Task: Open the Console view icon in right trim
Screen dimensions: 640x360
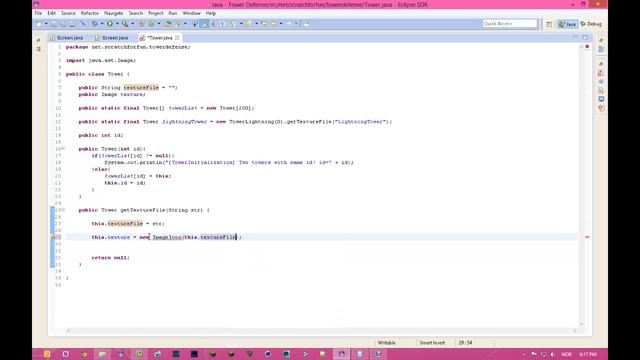Action: point(601,99)
